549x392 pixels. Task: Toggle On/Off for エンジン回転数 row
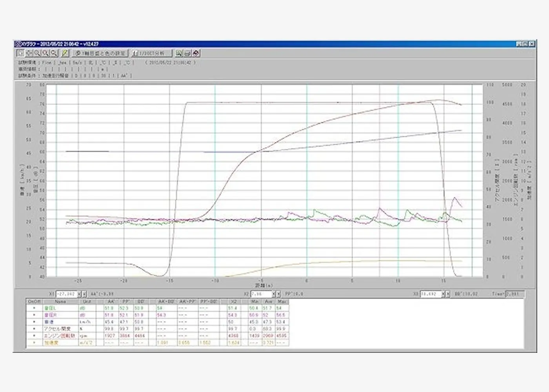[x=34, y=336]
